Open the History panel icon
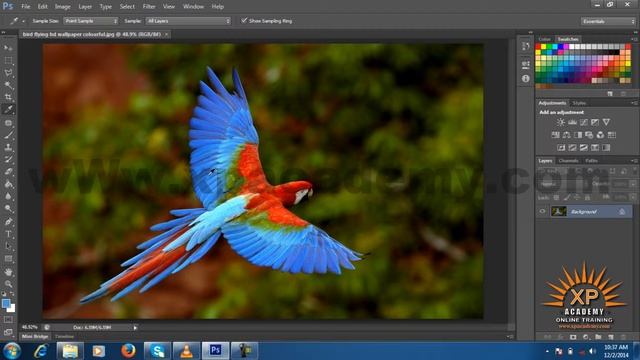This screenshot has width=640, height=360. pyautogui.click(x=525, y=47)
